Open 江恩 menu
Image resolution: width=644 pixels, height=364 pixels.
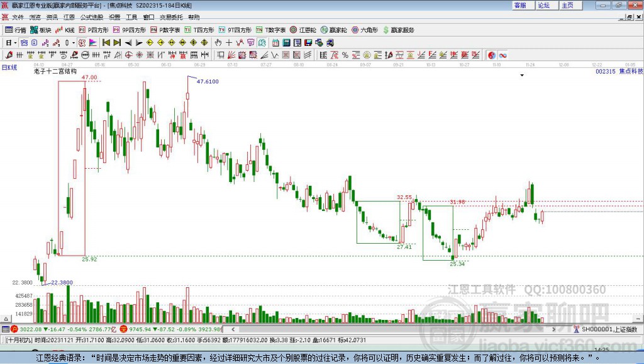click(69, 17)
